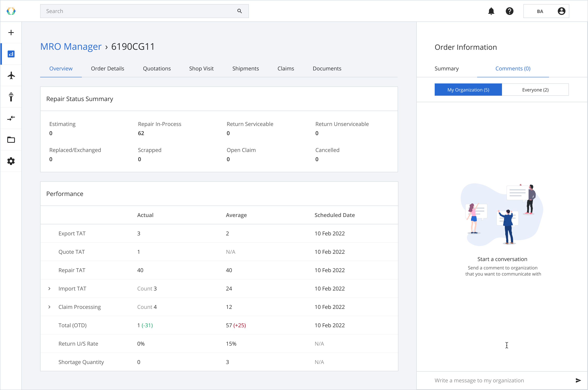This screenshot has height=390, width=588.
Task: Focus the Search input field
Action: click(x=144, y=11)
